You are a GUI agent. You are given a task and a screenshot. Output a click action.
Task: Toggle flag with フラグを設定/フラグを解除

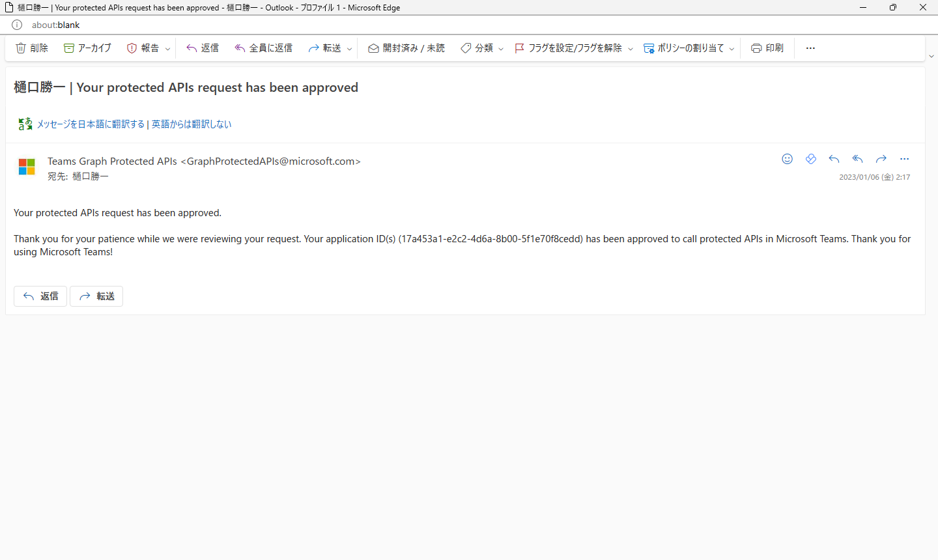pos(568,48)
